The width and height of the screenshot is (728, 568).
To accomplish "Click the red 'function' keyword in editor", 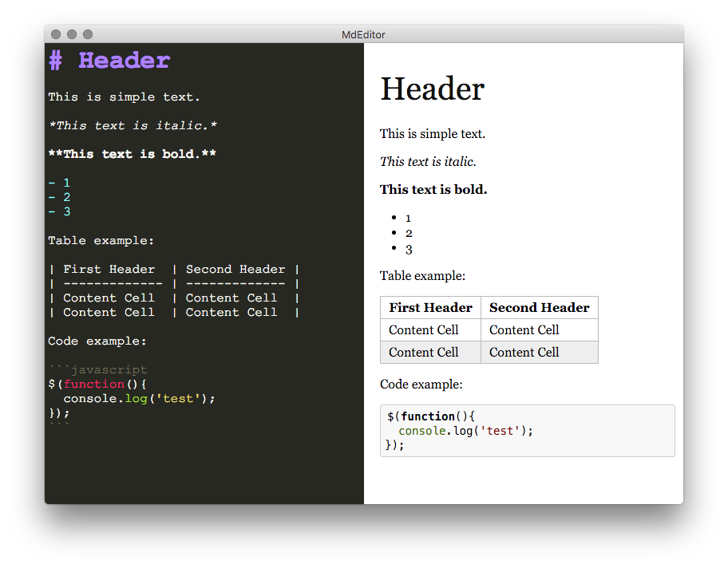I will [x=94, y=385].
